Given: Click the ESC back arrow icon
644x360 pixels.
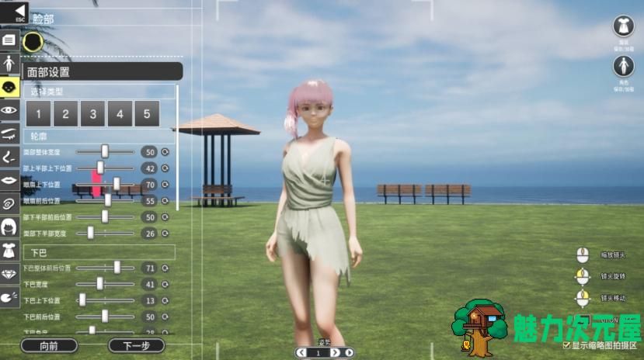Looking at the screenshot, I should 15,12.
